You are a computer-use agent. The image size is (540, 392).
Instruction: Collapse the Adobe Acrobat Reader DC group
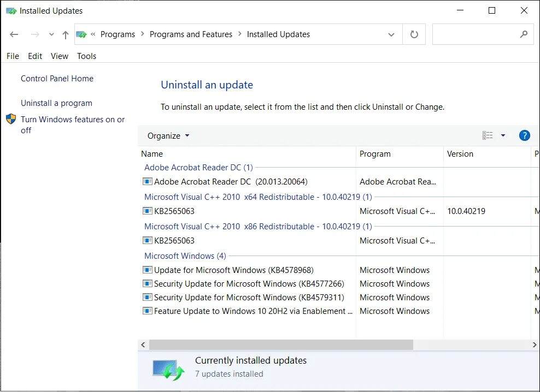point(198,168)
